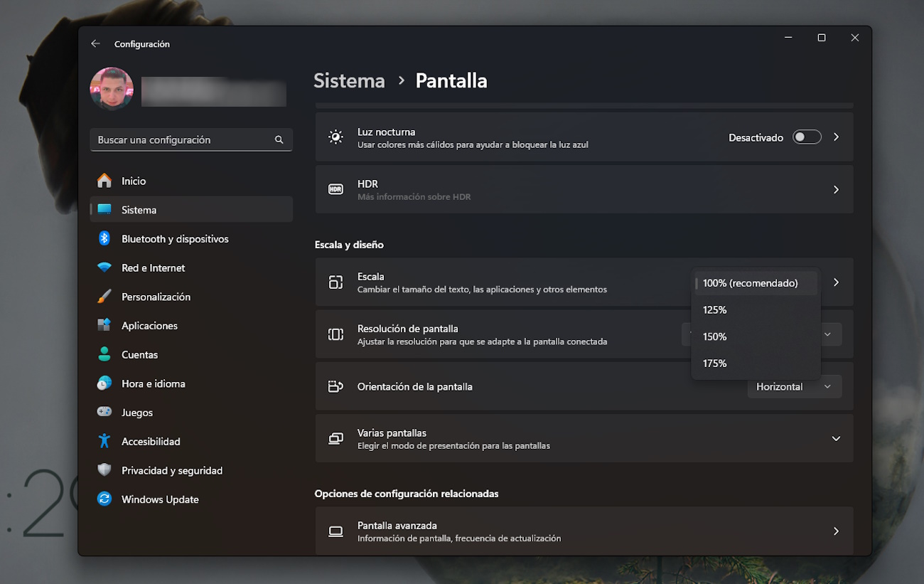Open Accesibilidad settings
924x584 pixels.
click(191, 441)
